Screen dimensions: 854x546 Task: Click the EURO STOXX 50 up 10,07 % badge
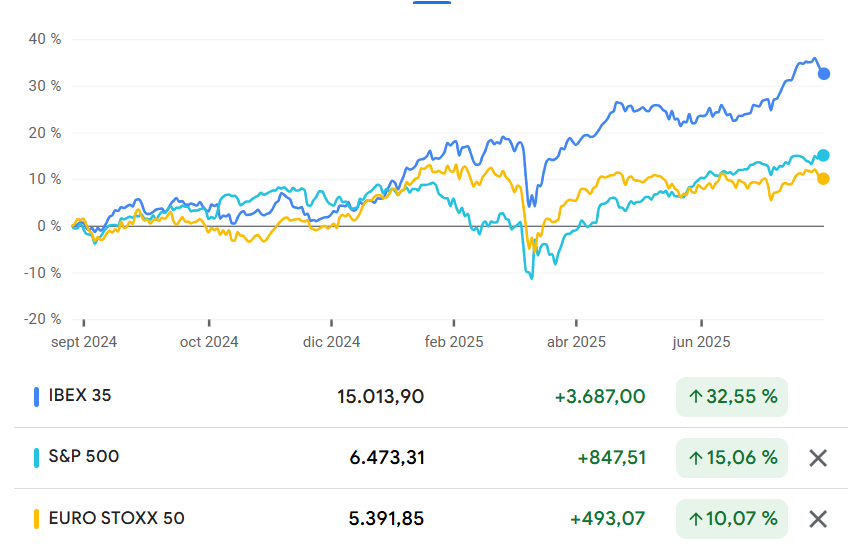(x=732, y=519)
